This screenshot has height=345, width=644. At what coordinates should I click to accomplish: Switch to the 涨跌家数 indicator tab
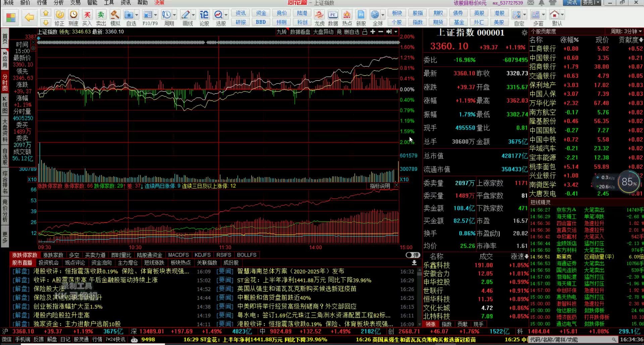53,255
